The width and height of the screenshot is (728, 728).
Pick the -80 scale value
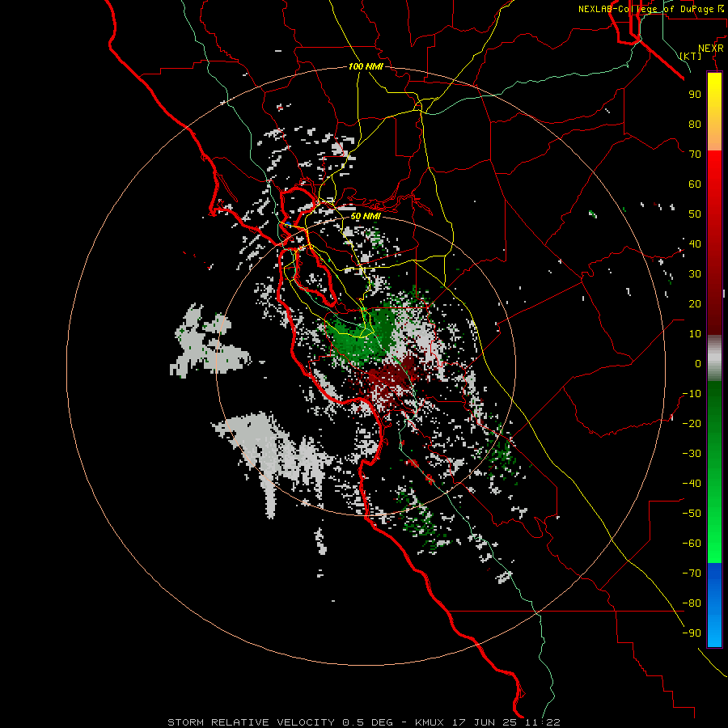click(692, 603)
